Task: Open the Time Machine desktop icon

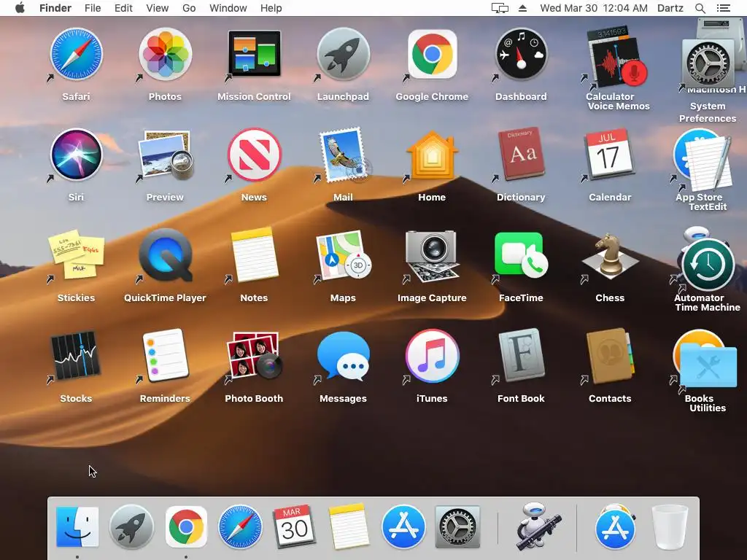Action: (x=708, y=264)
